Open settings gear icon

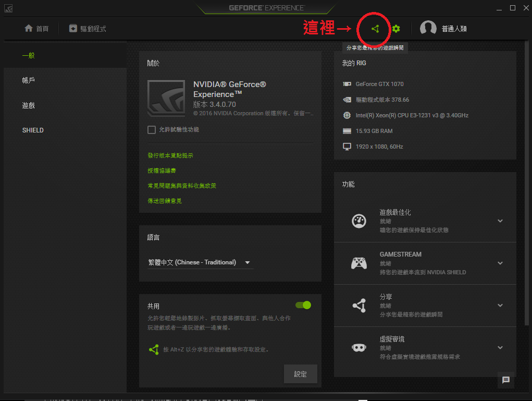(x=396, y=29)
